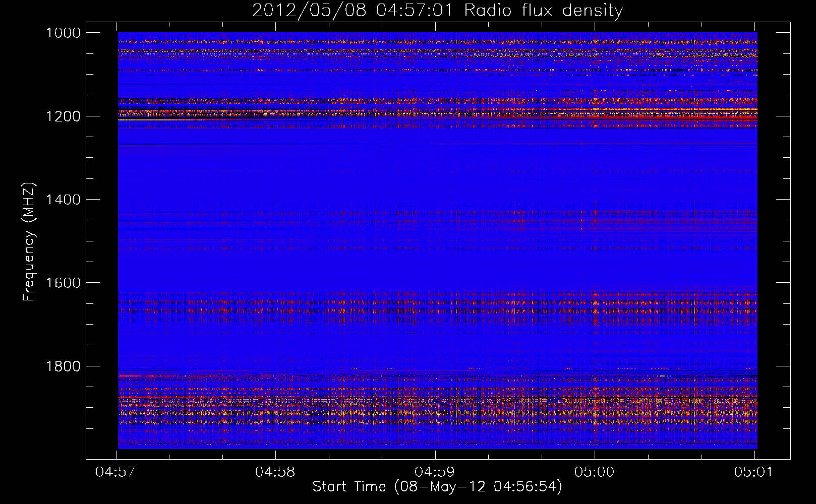816x504 pixels.
Task: Select the 1600 frequency tick label
Action: click(x=63, y=283)
